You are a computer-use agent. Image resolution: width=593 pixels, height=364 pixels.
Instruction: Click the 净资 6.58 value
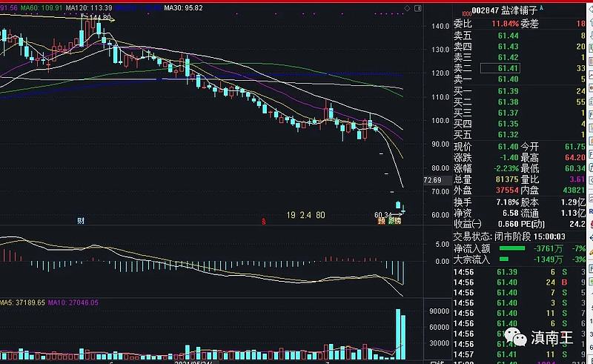[510, 214]
